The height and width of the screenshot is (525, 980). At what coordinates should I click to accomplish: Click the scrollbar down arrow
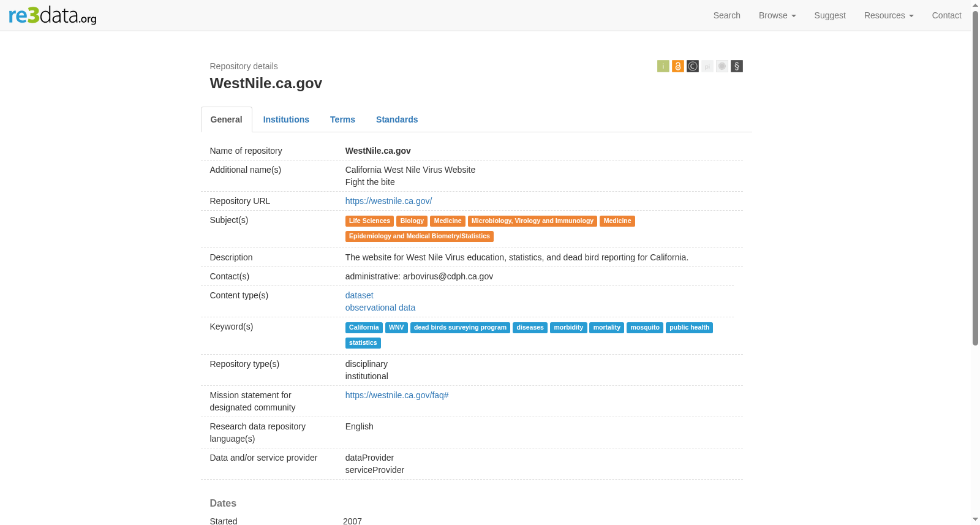(975, 519)
